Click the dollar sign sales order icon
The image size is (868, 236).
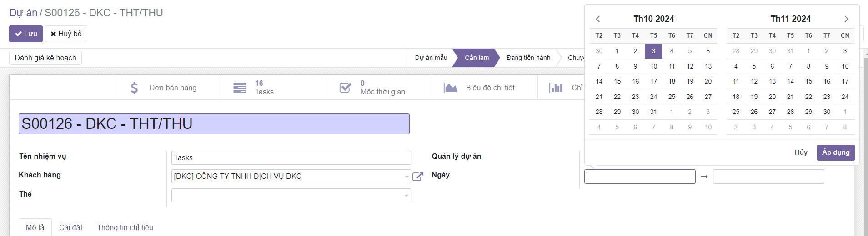(x=134, y=88)
